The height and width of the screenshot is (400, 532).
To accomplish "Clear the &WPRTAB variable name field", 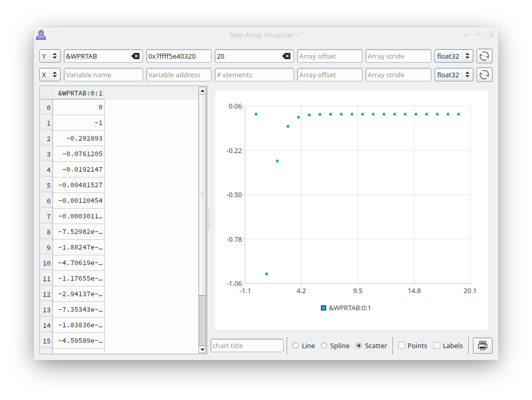I will 135,57.
